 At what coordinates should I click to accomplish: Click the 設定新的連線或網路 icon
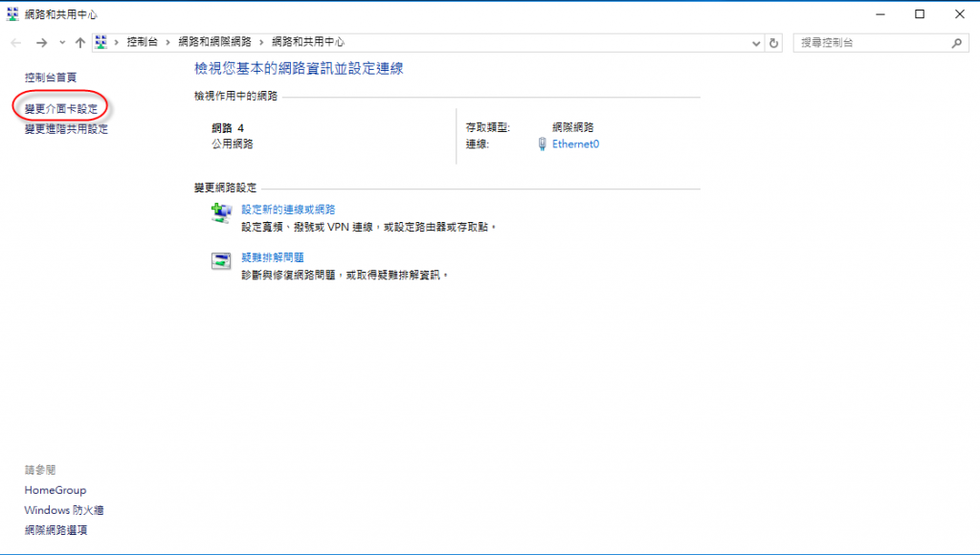(221, 214)
